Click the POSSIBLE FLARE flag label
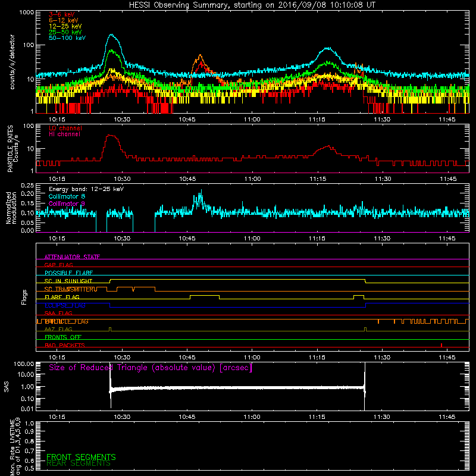This screenshot has width=476, height=476. pos(68,273)
